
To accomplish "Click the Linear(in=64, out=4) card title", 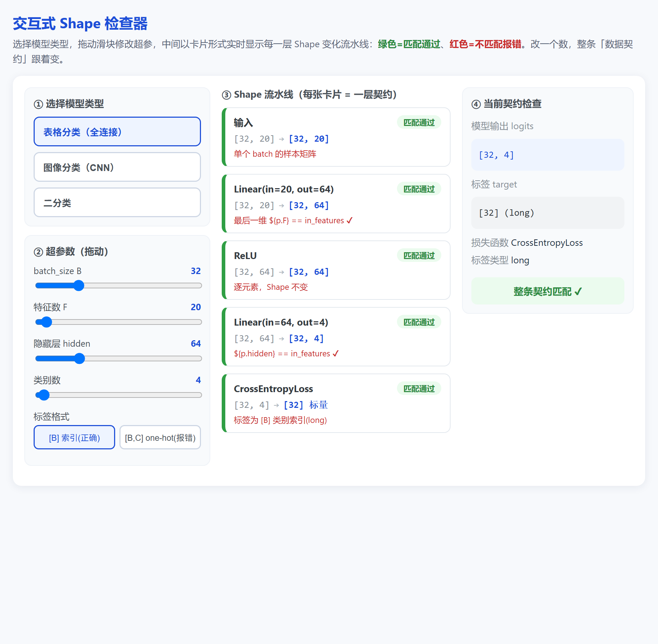I will [x=281, y=322].
